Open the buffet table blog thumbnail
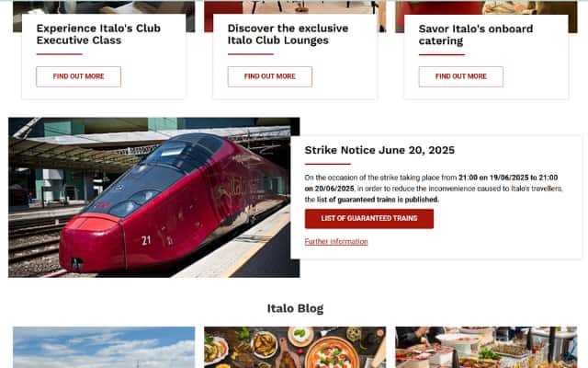This screenshot has width=588, height=368. (x=486, y=348)
